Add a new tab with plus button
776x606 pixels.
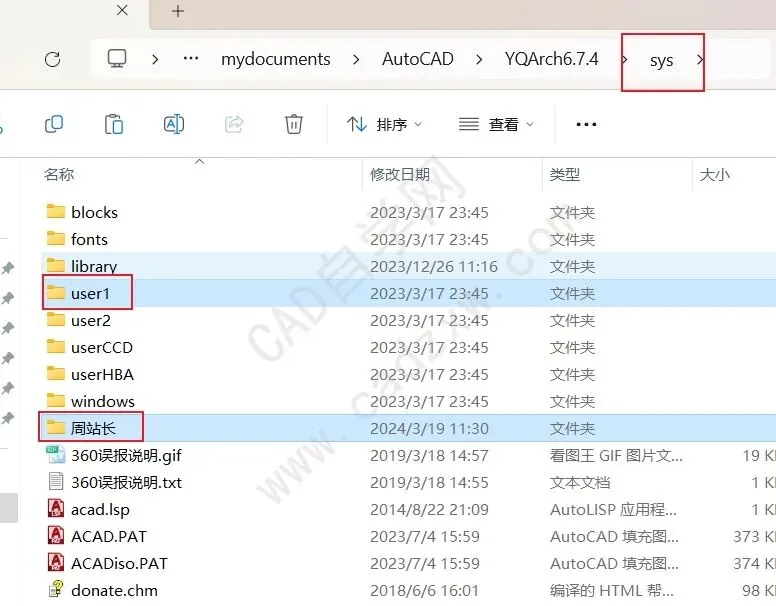(x=178, y=11)
